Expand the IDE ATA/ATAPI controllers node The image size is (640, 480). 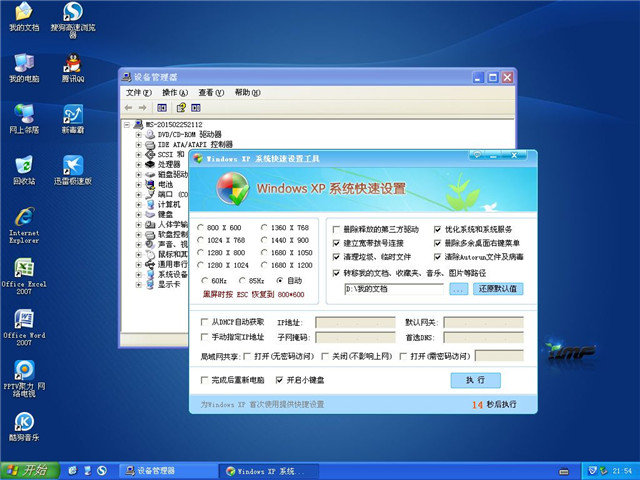(x=138, y=144)
